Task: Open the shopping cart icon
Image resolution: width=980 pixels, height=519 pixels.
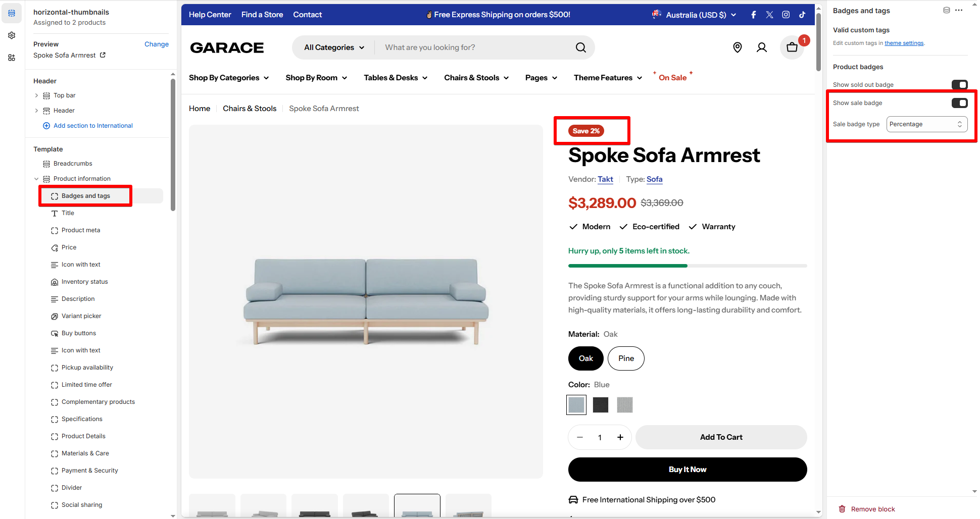Action: (x=792, y=47)
